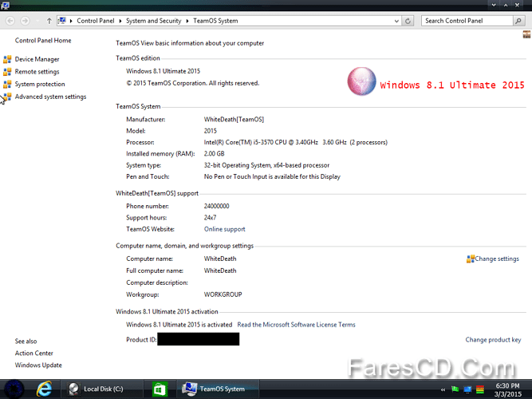Launch Internet Explorer from taskbar
The image size is (532, 399).
point(44,389)
